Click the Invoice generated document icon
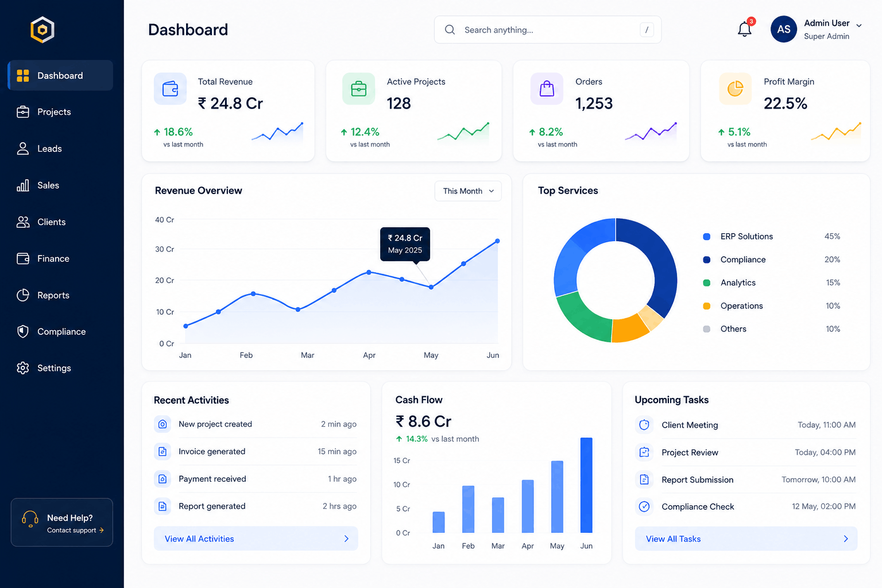 point(163,451)
